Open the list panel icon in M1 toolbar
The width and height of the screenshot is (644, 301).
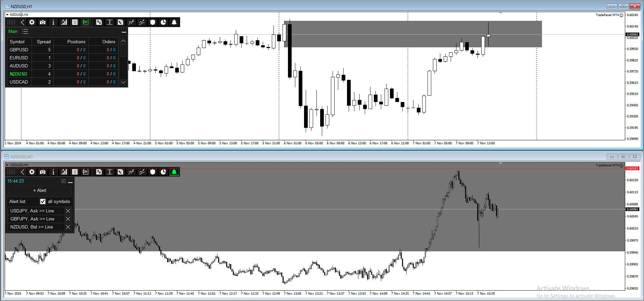click(75, 172)
